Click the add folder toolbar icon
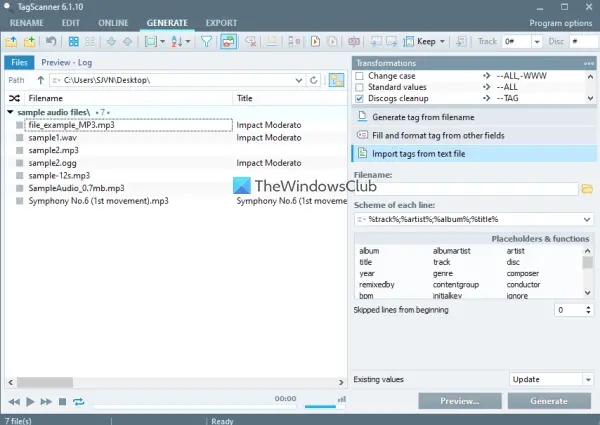The image size is (600, 425). pyautogui.click(x=29, y=41)
